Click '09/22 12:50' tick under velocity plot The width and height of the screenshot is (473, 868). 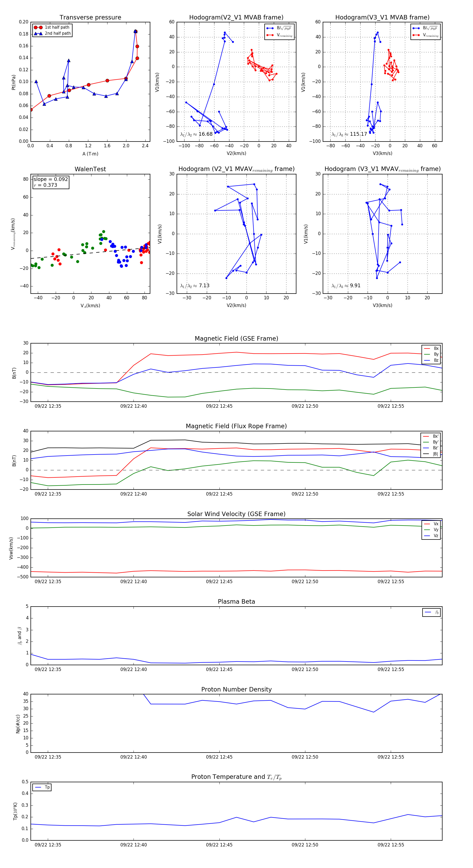tap(305, 582)
